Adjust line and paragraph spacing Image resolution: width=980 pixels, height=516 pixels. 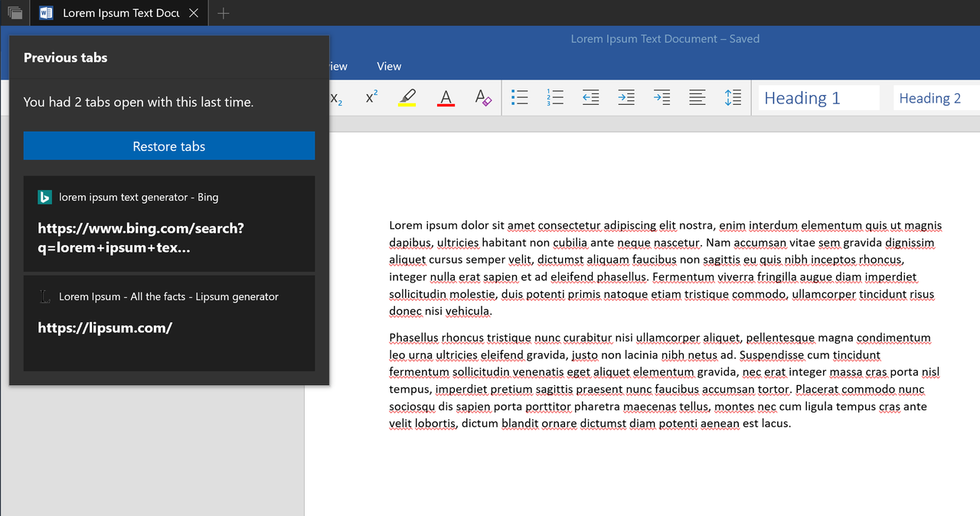coord(733,98)
